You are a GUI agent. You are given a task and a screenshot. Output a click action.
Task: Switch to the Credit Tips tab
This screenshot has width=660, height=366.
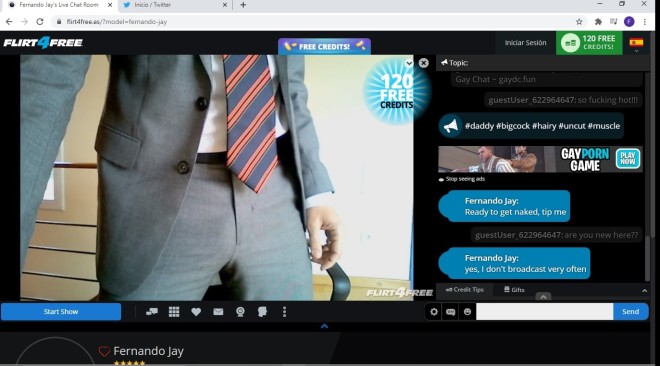[x=465, y=289]
